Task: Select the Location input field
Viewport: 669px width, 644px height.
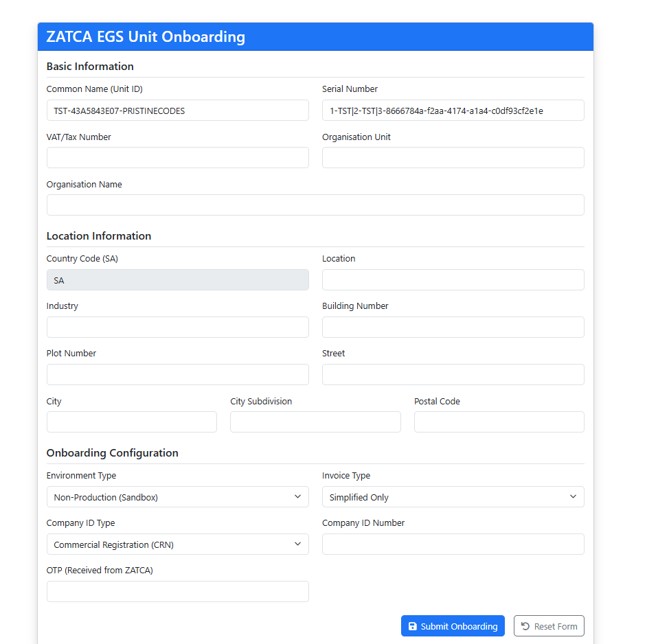Action: (x=453, y=279)
